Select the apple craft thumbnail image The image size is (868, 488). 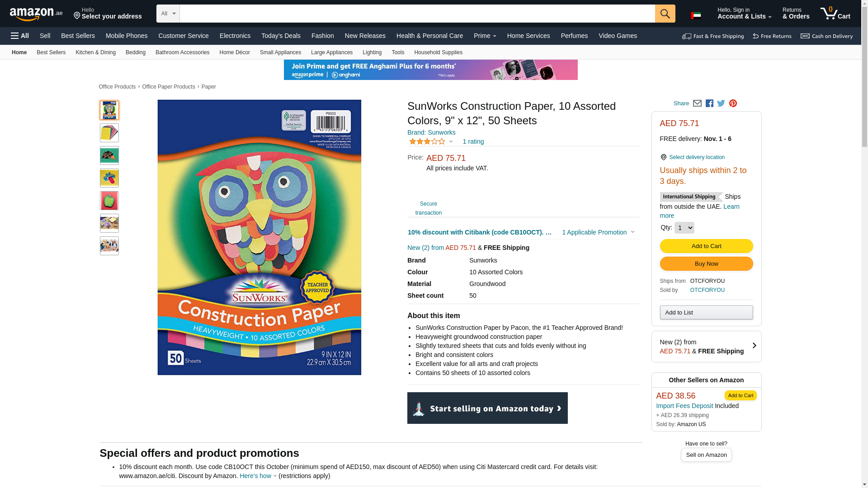109,201
